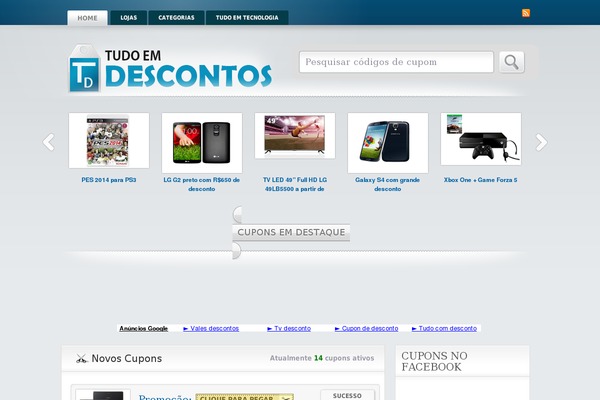Click the scissors icon beside Novos Cupons

tap(81, 359)
